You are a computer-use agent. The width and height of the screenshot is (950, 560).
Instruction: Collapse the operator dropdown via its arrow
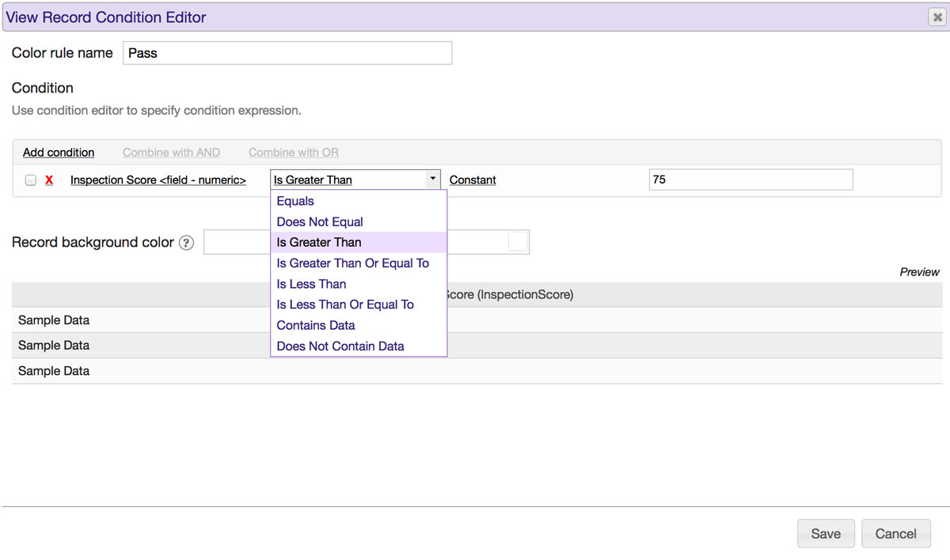point(432,180)
